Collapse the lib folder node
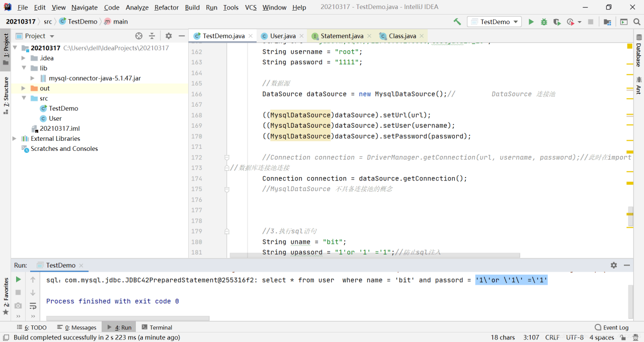Viewport: 644px width, 342px height. click(x=24, y=68)
